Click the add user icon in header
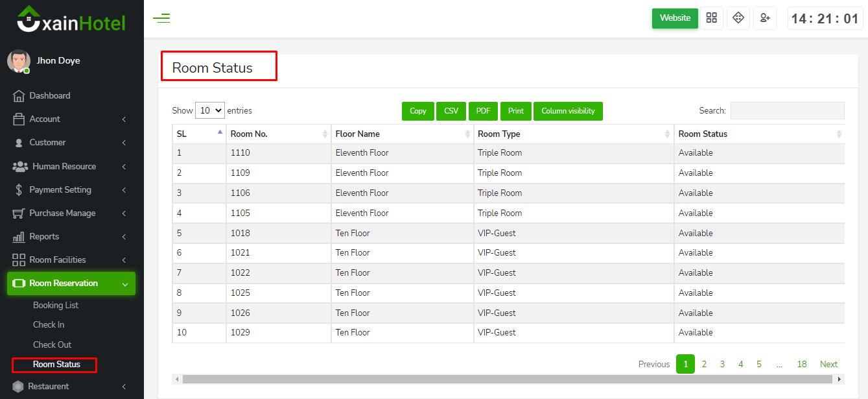The height and width of the screenshot is (399, 868). 765,18
